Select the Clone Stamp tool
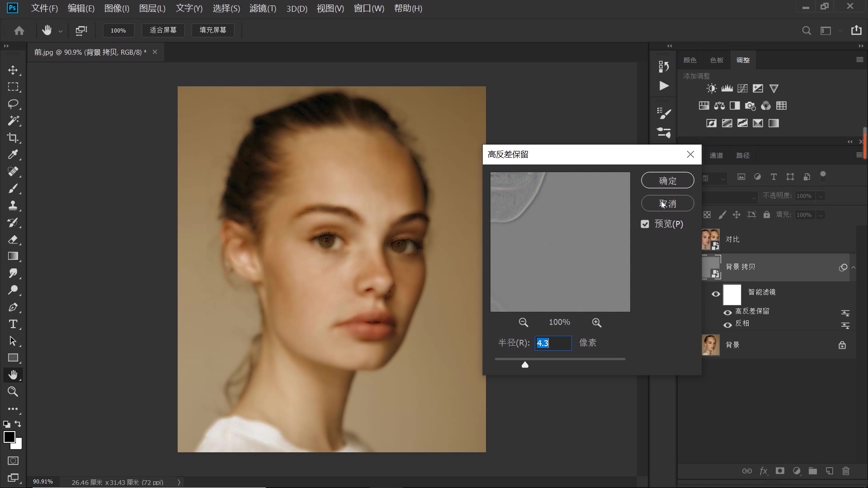This screenshot has height=488, width=868. (x=13, y=206)
